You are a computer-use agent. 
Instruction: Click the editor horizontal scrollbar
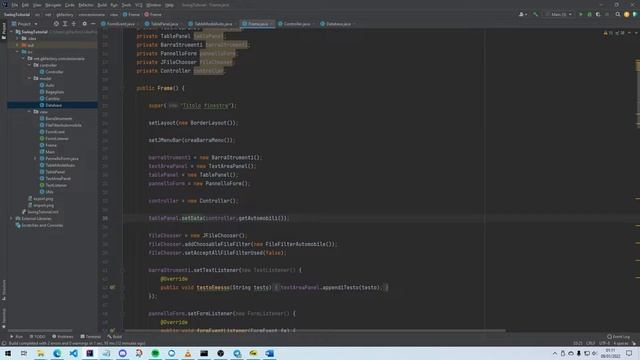coord(314,330)
